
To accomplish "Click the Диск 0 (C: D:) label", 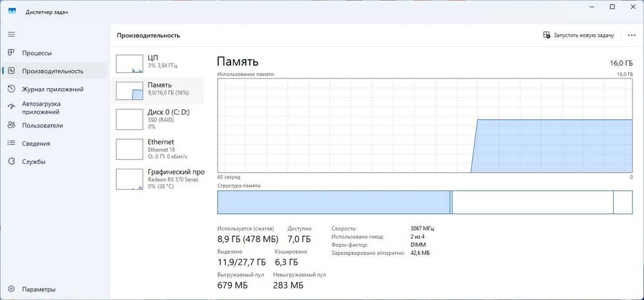I will coord(168,111).
